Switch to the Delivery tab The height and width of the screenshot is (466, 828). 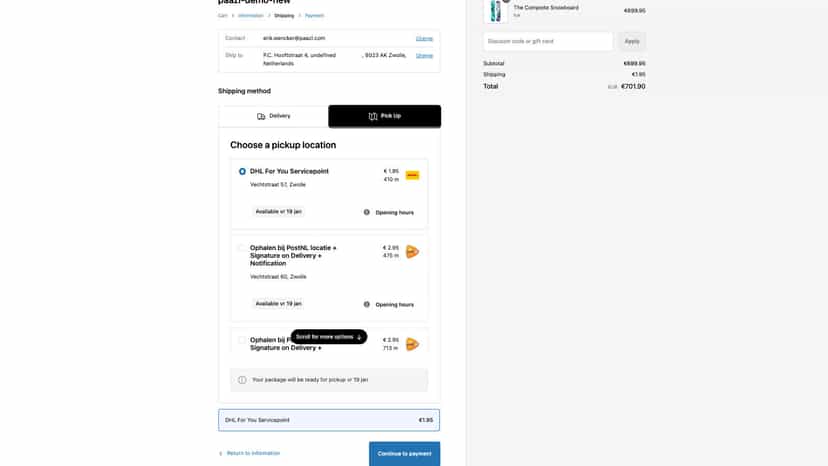click(274, 116)
